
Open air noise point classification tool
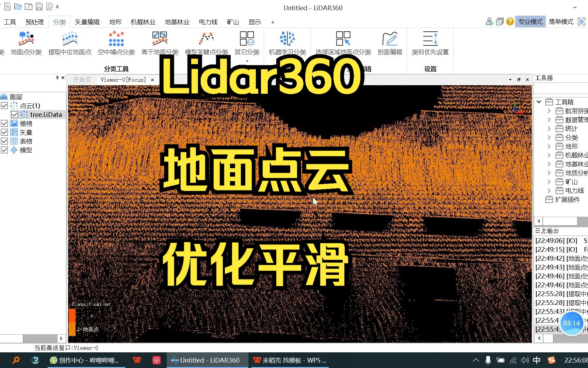tap(116, 43)
